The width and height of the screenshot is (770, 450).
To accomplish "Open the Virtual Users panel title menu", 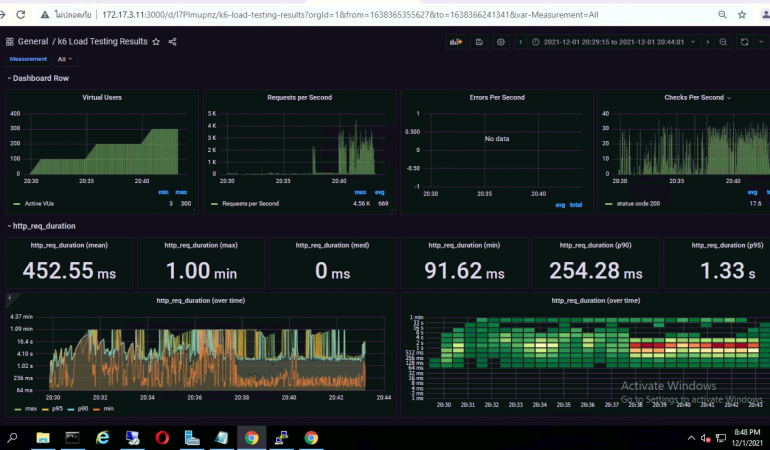I will (x=102, y=97).
